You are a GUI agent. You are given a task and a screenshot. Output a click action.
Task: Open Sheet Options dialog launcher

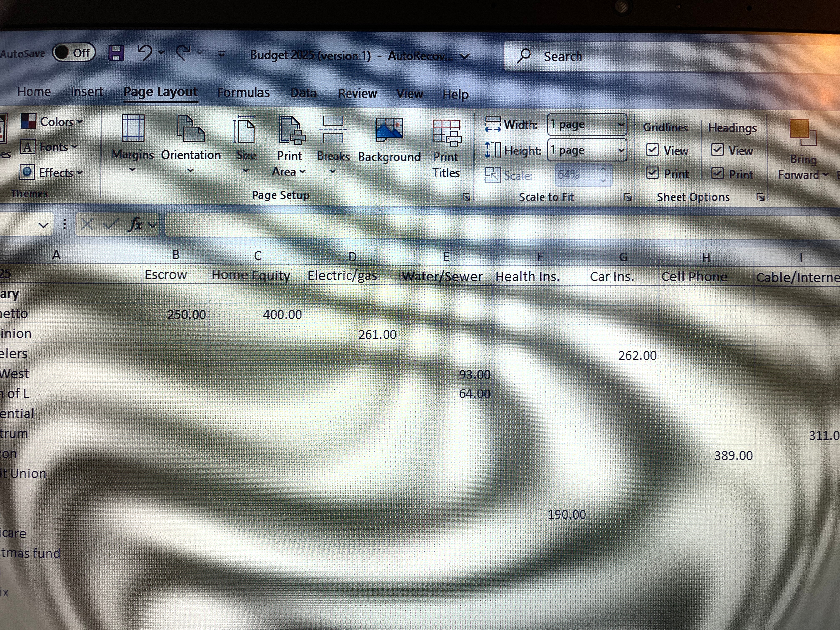point(761,197)
